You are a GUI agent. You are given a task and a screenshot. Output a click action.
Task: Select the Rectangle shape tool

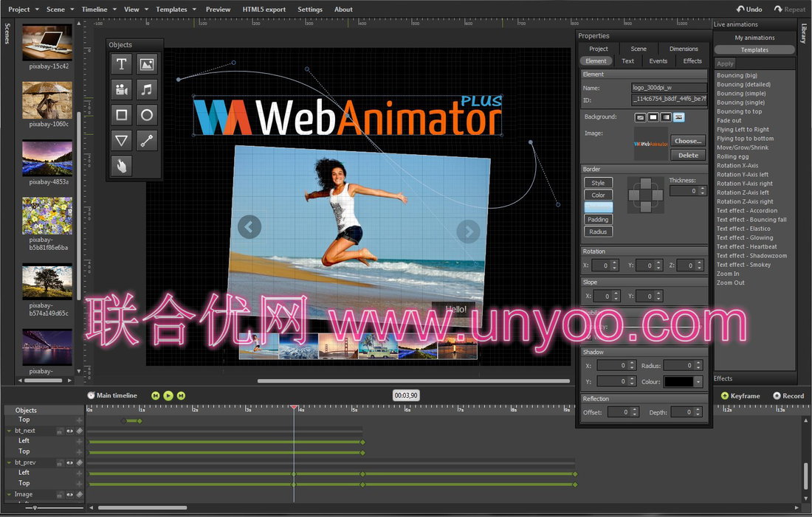(x=121, y=115)
